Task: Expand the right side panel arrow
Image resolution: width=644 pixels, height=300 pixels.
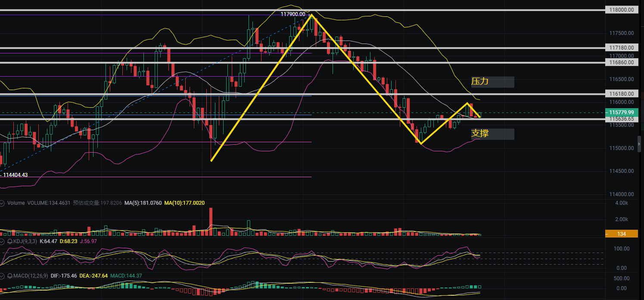Action: tap(639, 143)
